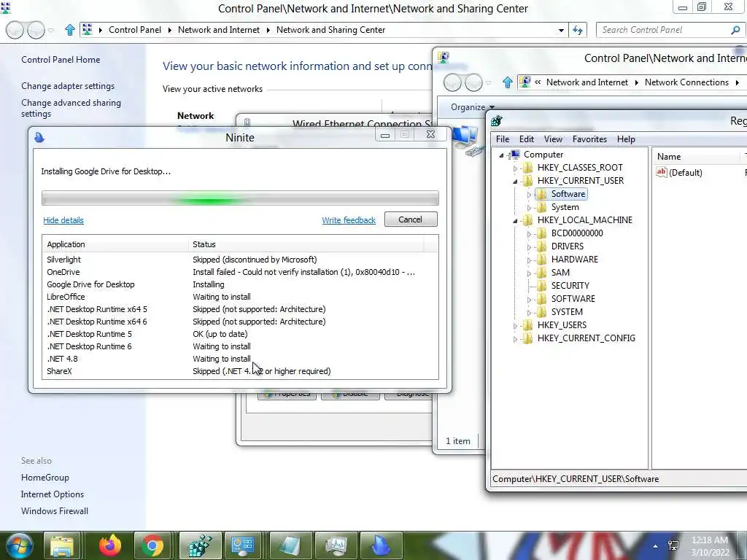Select the ShareX row
The width and height of the screenshot is (747, 560).
pos(240,371)
